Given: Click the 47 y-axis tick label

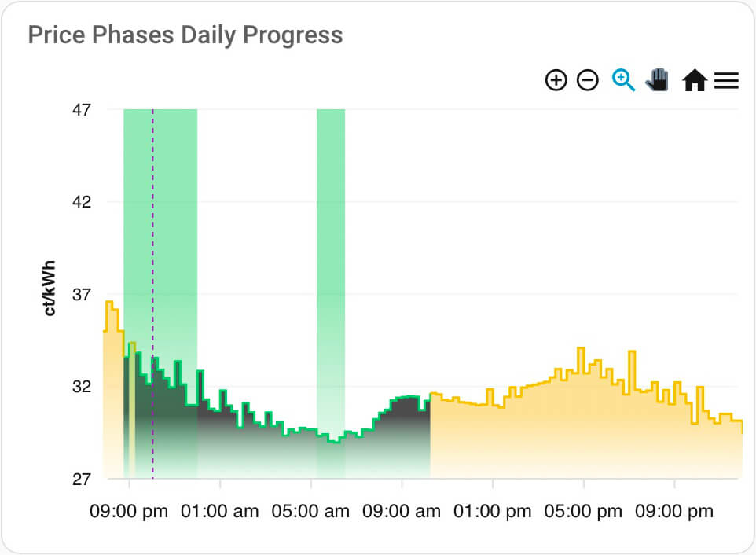Looking at the screenshot, I should point(82,109).
